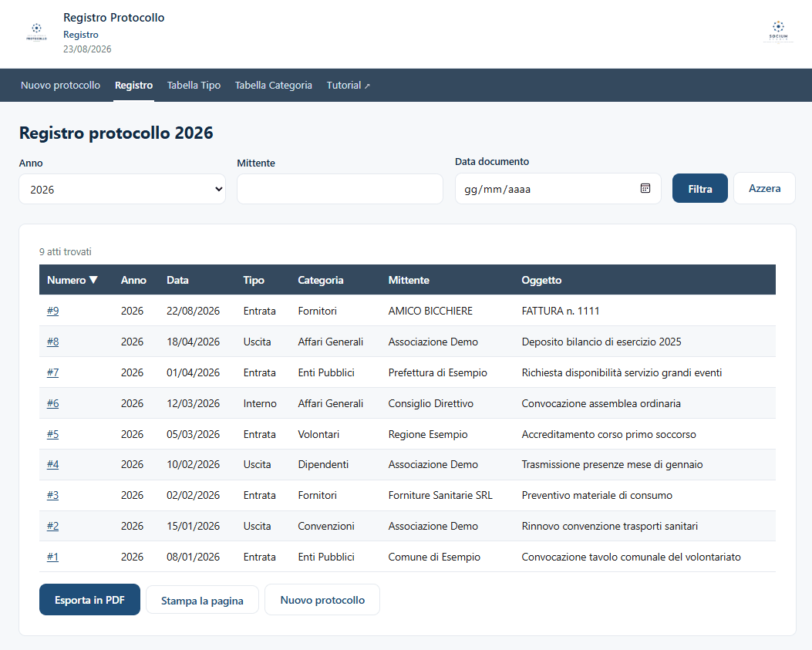Screen dimensions: 812x650
Task: Open protocol entry #9
Action: [x=52, y=311]
